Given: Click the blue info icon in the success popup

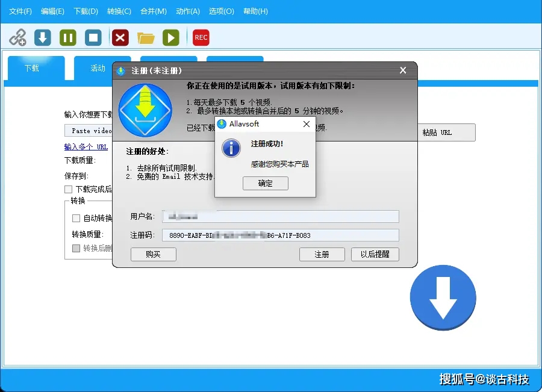Looking at the screenshot, I should (x=231, y=148).
